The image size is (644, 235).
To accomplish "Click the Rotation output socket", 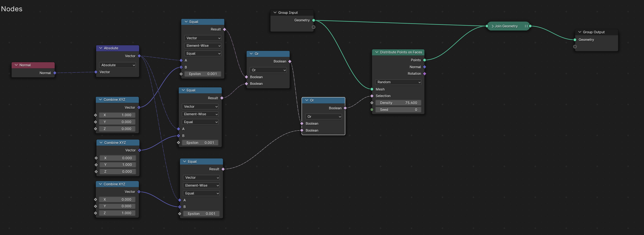I will pyautogui.click(x=424, y=74).
